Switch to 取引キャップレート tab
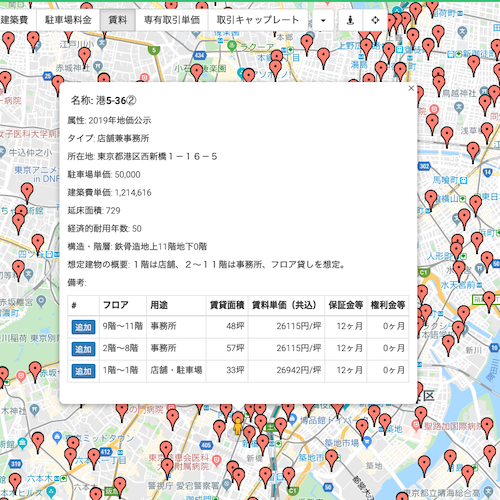This screenshot has width=500, height=500. [x=258, y=20]
